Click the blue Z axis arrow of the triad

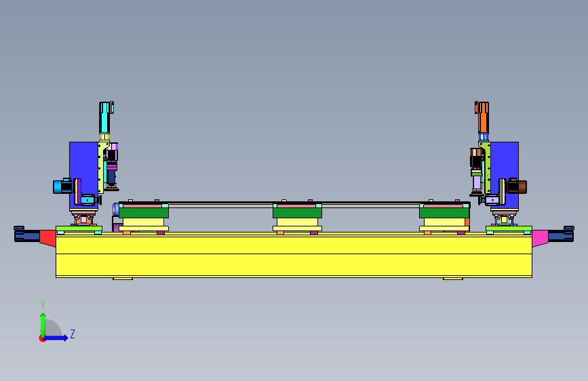(57, 338)
